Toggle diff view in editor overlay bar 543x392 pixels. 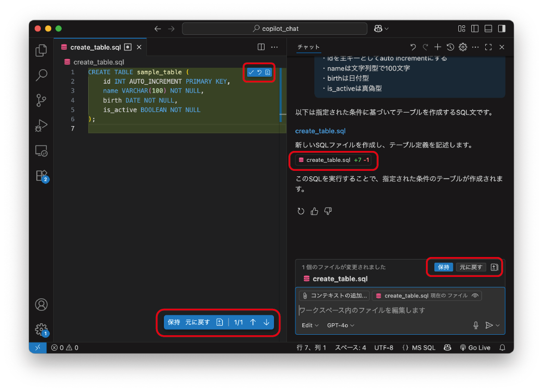click(x=220, y=322)
